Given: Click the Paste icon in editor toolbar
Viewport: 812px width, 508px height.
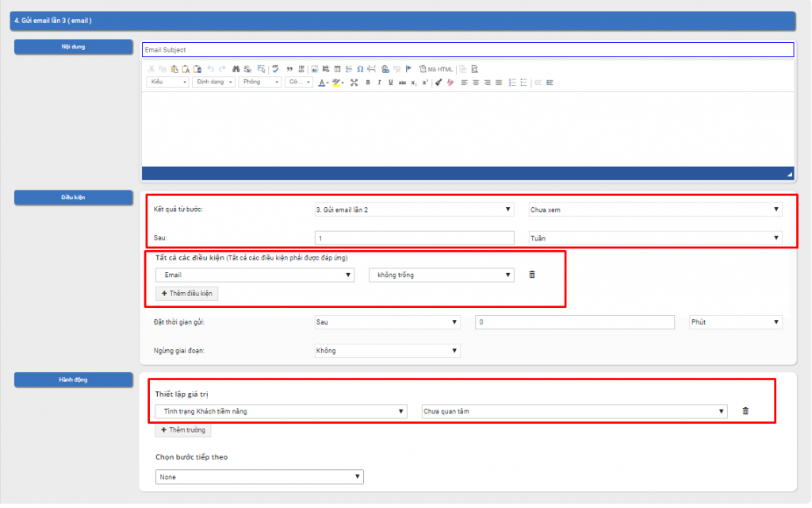Looking at the screenshot, I should [174, 69].
